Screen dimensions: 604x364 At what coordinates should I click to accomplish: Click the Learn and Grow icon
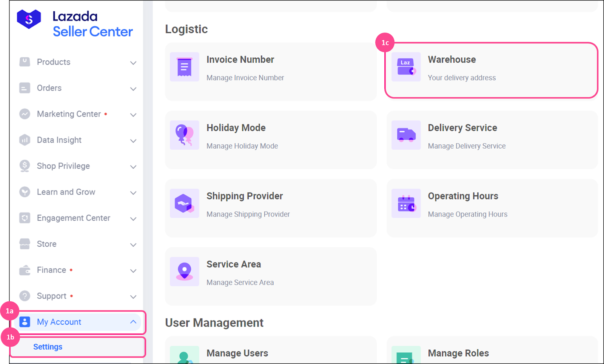point(25,192)
